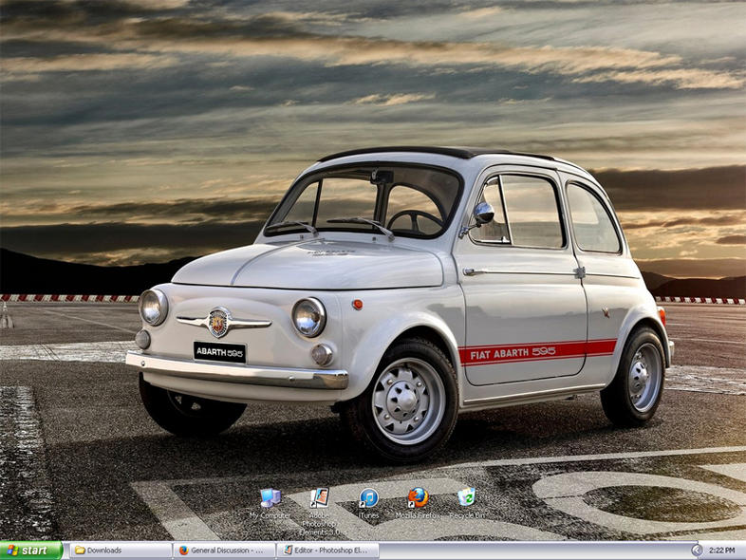The width and height of the screenshot is (746, 560).
Task: Click the 2:22 PM taskbar clock
Action: coord(722,551)
